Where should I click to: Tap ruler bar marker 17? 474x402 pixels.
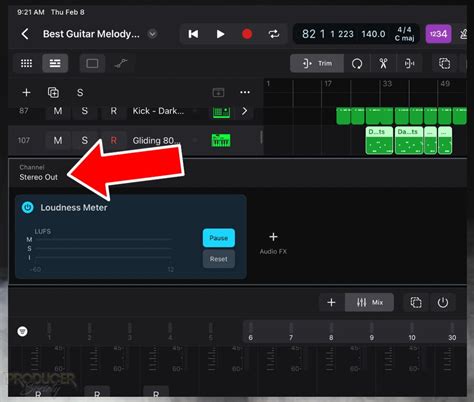tap(328, 84)
